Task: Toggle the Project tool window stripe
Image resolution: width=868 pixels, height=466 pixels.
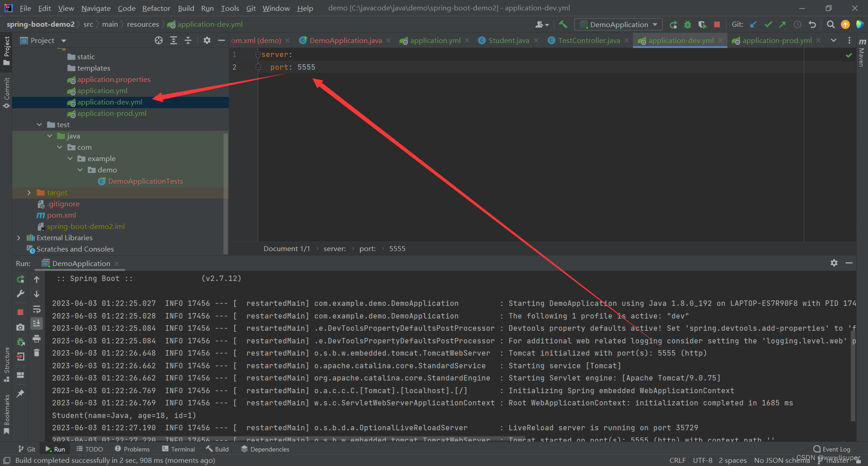Action: 6,51
